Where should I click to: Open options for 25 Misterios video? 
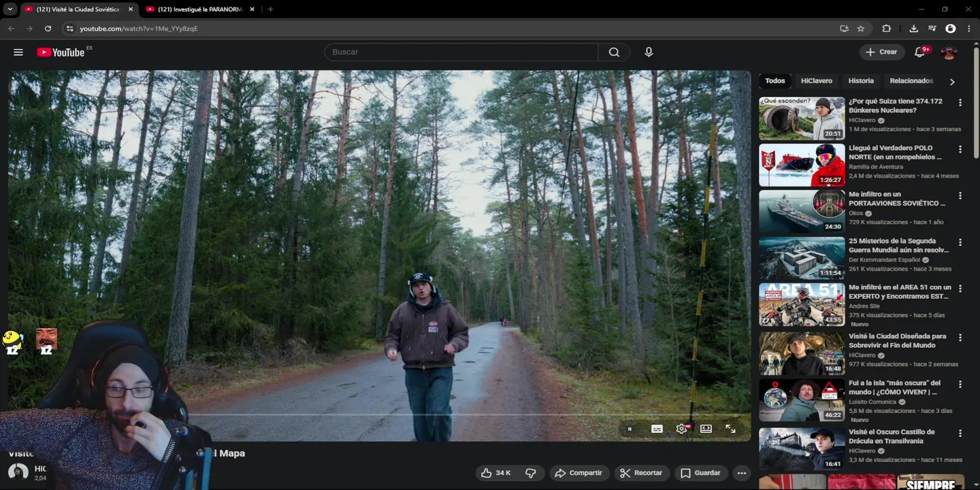[x=960, y=242]
